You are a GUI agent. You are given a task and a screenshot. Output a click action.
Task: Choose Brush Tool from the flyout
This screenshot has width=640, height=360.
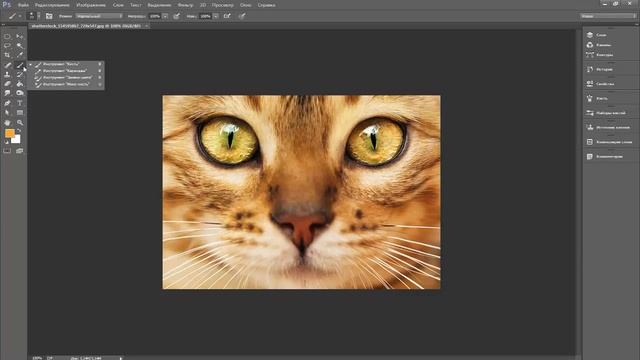tap(66, 64)
